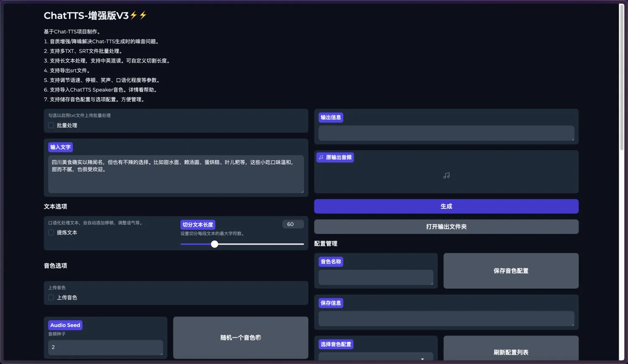Click the music note icon in 原输出音频 label

click(321, 157)
